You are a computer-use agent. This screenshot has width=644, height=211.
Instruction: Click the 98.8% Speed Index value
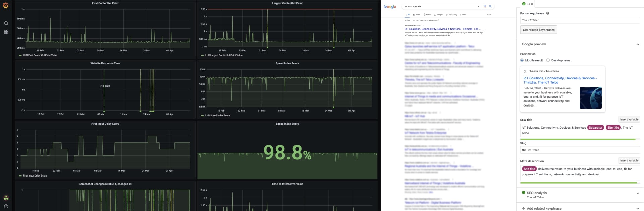[x=287, y=152]
